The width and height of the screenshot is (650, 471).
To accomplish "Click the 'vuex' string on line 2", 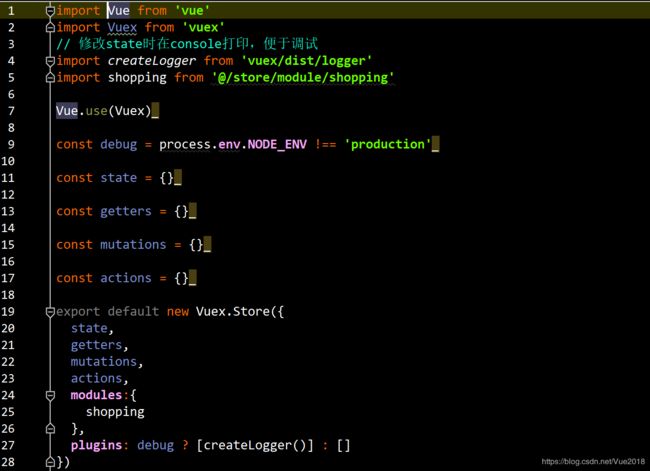I will (204, 27).
